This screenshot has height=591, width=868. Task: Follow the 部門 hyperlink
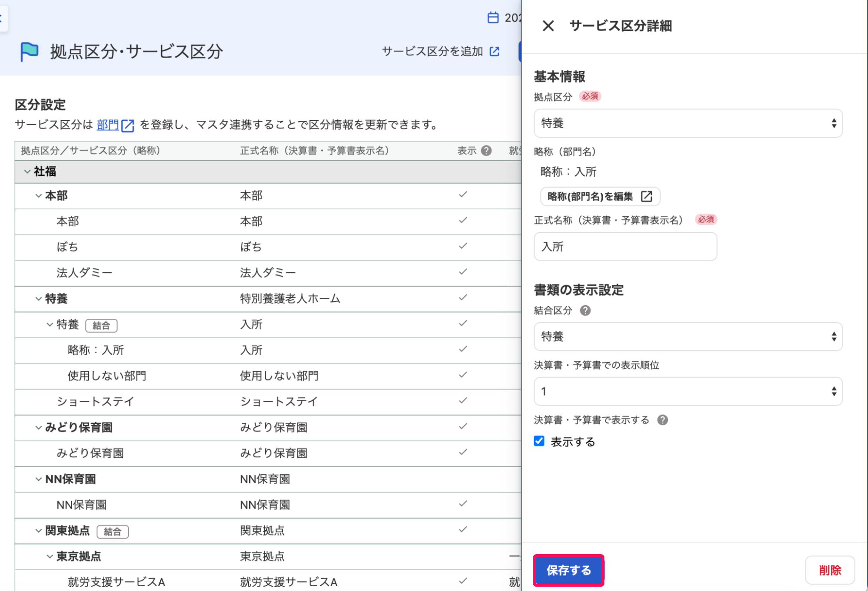(108, 125)
